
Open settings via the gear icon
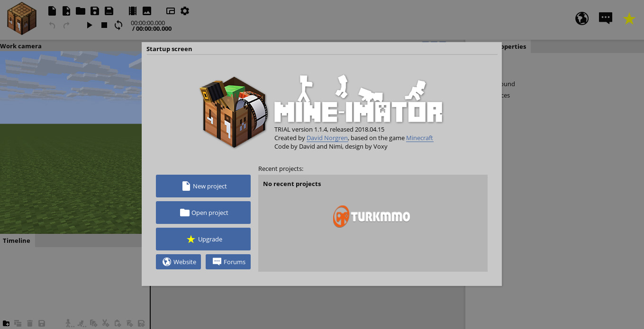click(x=185, y=10)
